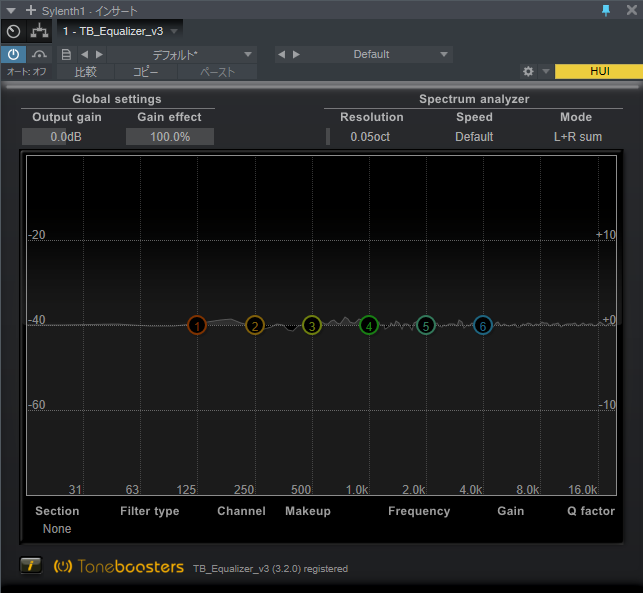The height and width of the screenshot is (593, 644).
Task: Click the Makeup label
Action: tap(308, 511)
